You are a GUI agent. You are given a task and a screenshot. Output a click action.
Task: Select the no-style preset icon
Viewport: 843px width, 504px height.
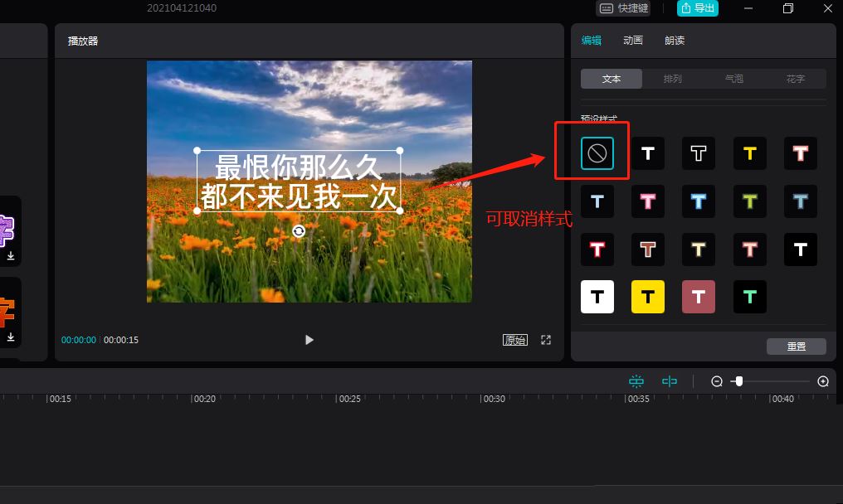click(597, 153)
